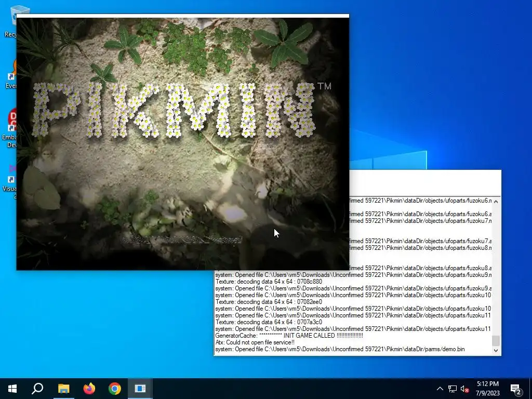Open the clock showing 5:12 PM
Image resolution: width=532 pixels, height=399 pixels.
(x=487, y=389)
